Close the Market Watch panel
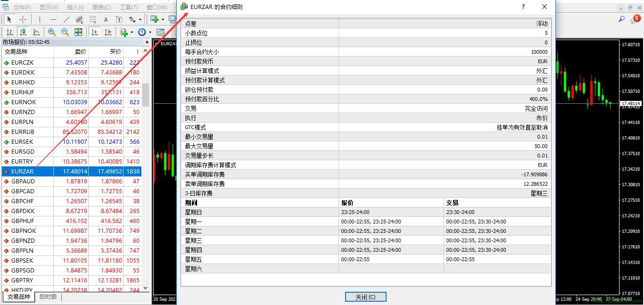Viewport: 644px width, 305px height. pyautogui.click(x=147, y=42)
